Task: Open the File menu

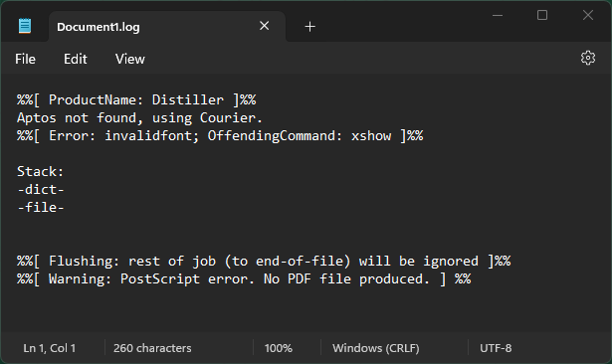Action: (x=25, y=59)
